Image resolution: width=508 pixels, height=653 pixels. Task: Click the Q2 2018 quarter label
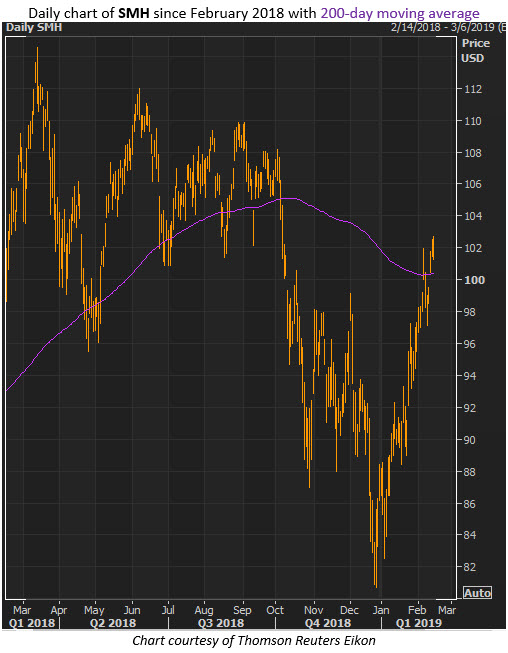113,623
